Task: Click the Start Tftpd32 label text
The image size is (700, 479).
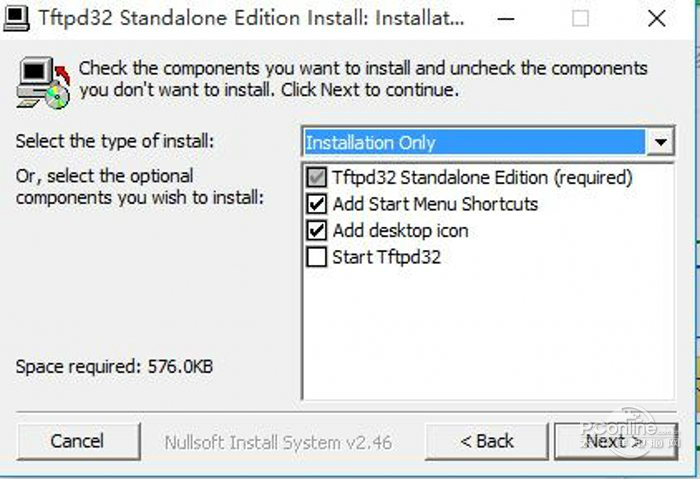Action: point(386,257)
